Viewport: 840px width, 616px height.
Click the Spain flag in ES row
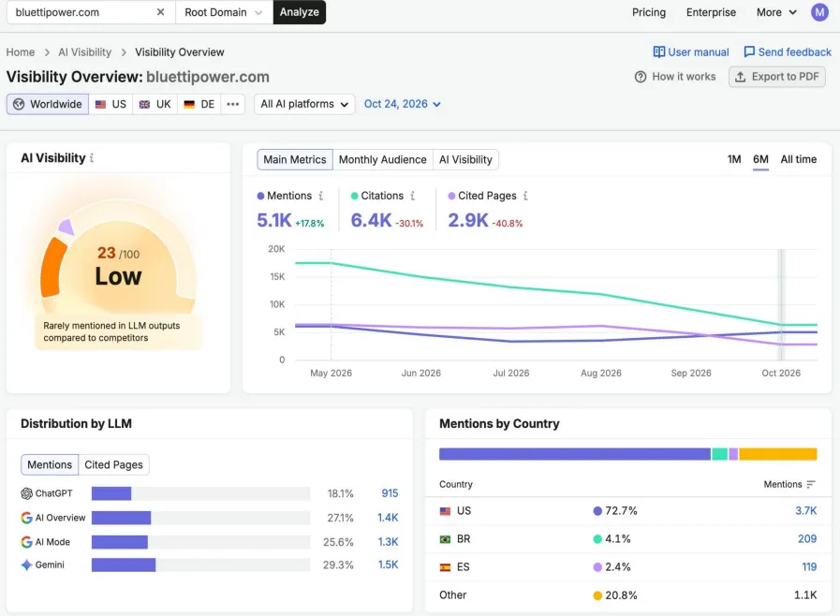tap(445, 566)
